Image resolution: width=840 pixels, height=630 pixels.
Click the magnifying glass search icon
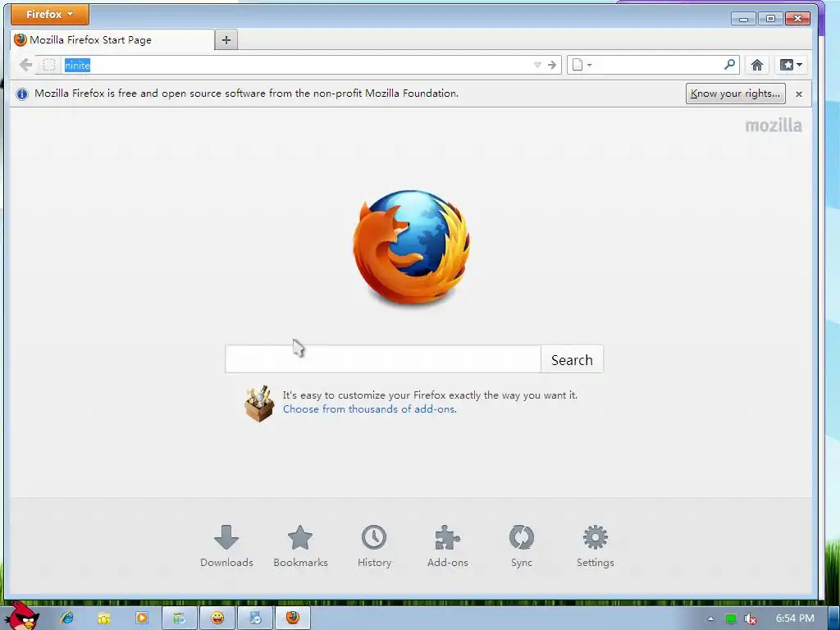[729, 65]
